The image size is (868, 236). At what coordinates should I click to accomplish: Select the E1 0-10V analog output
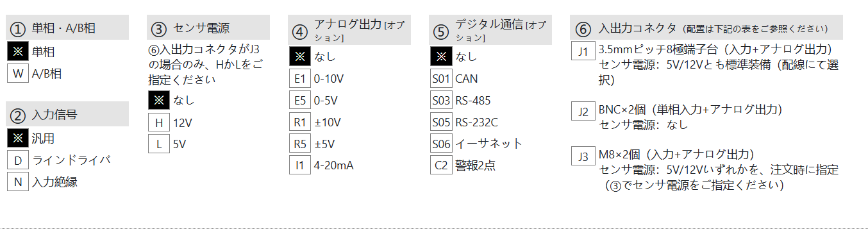(300, 79)
